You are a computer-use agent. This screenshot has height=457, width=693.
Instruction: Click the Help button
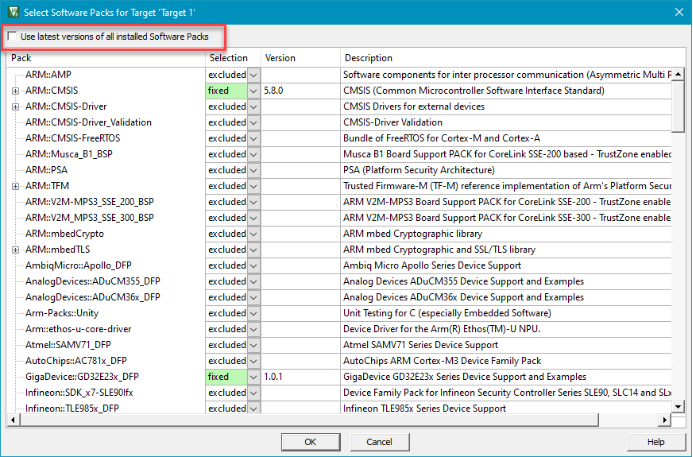click(x=655, y=441)
